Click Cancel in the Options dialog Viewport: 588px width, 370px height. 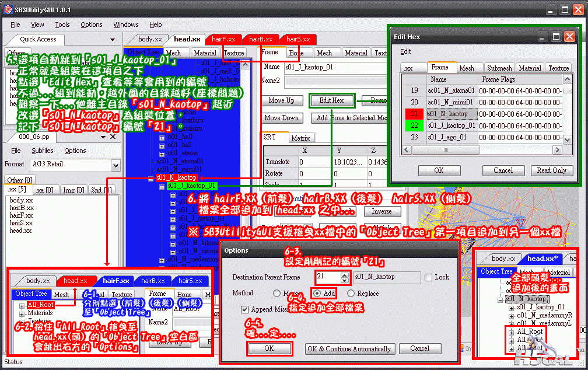420,348
